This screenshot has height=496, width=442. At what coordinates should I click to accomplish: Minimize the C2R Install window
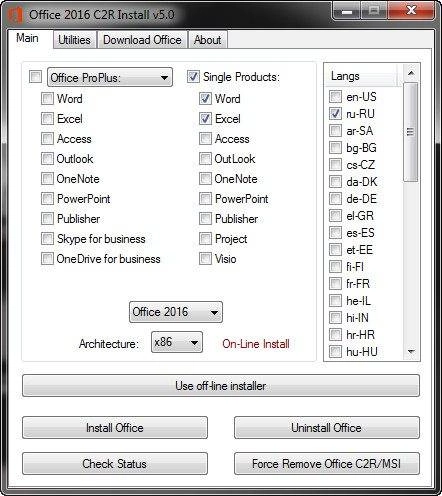tap(347, 12)
